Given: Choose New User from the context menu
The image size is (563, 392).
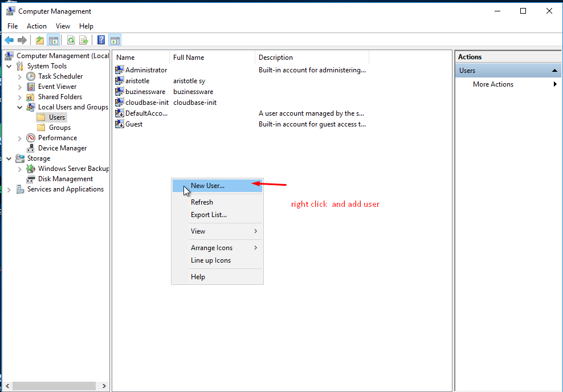Looking at the screenshot, I should pyautogui.click(x=207, y=185).
